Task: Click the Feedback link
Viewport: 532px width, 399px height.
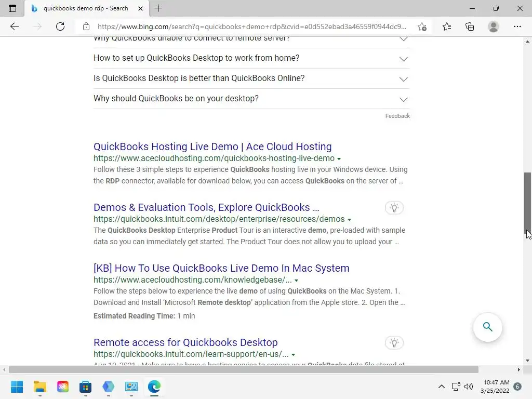Action: click(x=397, y=116)
